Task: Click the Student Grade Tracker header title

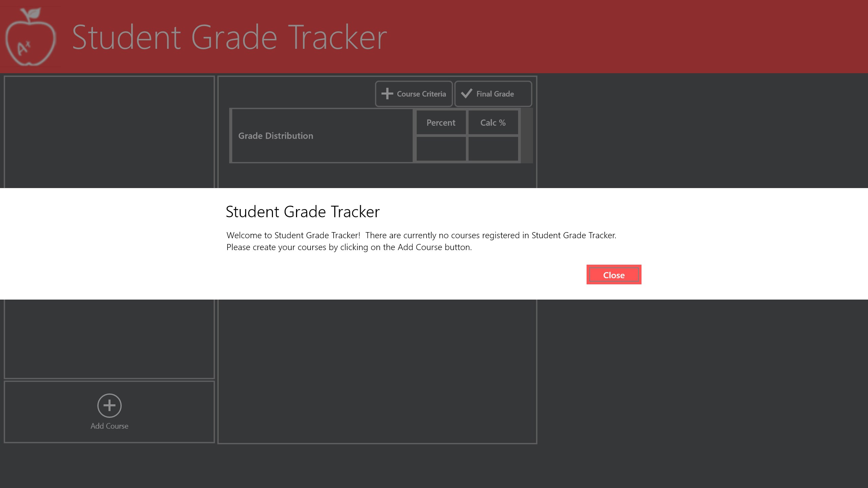Action: [x=229, y=37]
